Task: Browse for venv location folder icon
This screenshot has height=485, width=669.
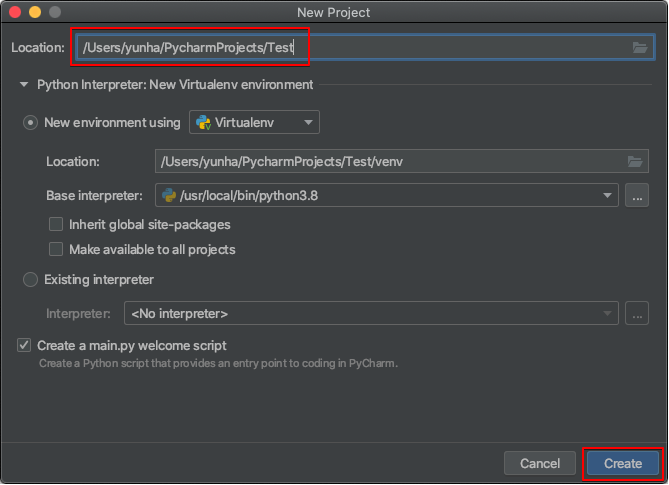Action: pyautogui.click(x=635, y=161)
